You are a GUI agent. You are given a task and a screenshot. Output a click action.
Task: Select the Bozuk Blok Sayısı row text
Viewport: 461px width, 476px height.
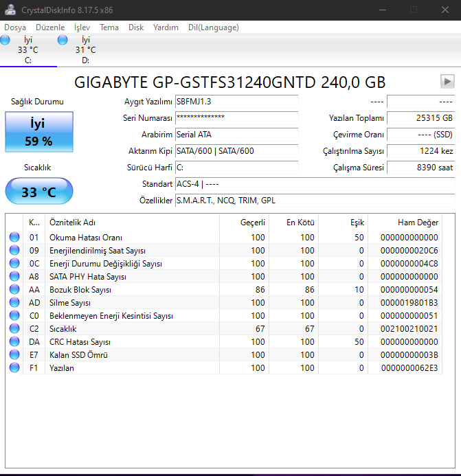(80, 290)
